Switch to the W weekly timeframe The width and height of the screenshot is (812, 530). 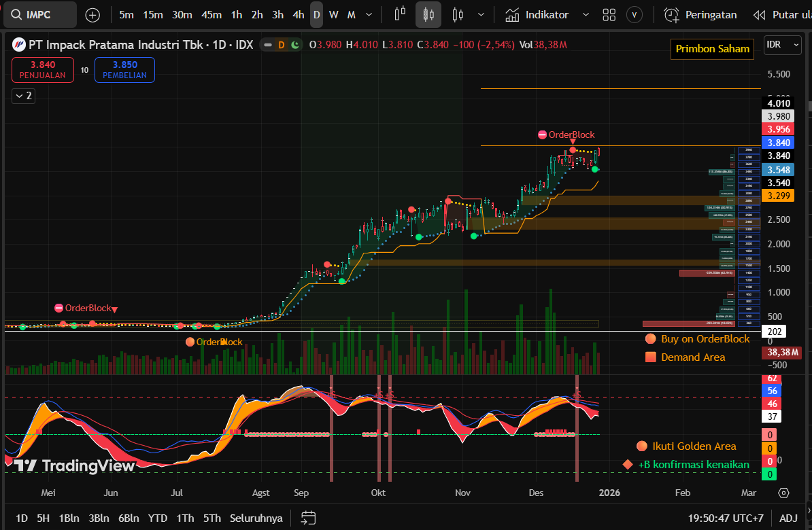pos(333,15)
